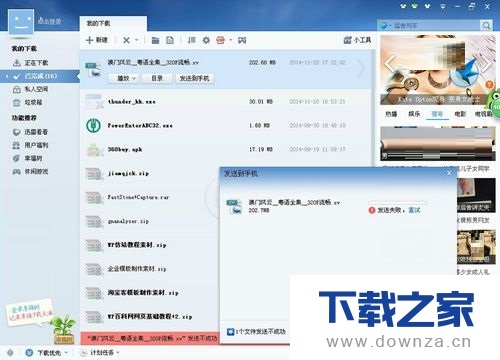Image resolution: width=500 pixels, height=360 pixels.
Task: Click the red gift box icon in the toolbar
Action: [x=220, y=40]
